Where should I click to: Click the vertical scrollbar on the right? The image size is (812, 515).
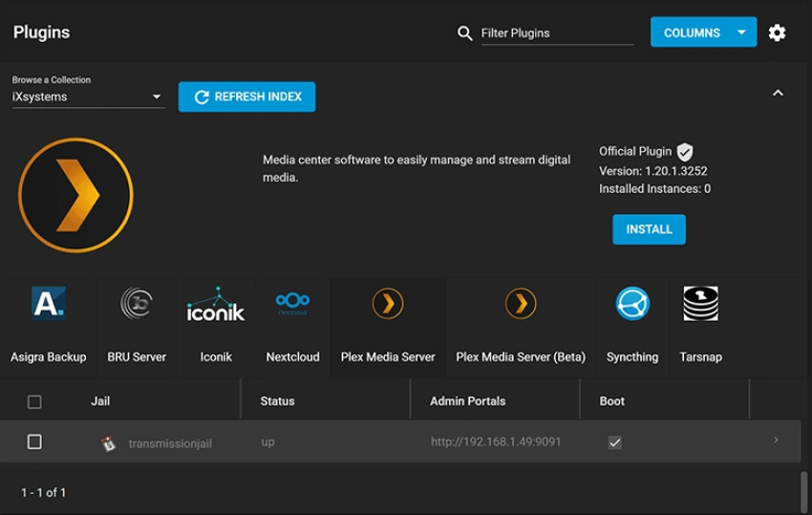pos(803,491)
